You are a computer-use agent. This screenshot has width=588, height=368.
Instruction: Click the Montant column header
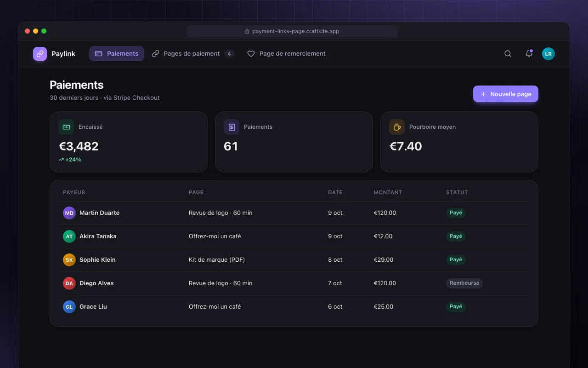click(x=388, y=192)
